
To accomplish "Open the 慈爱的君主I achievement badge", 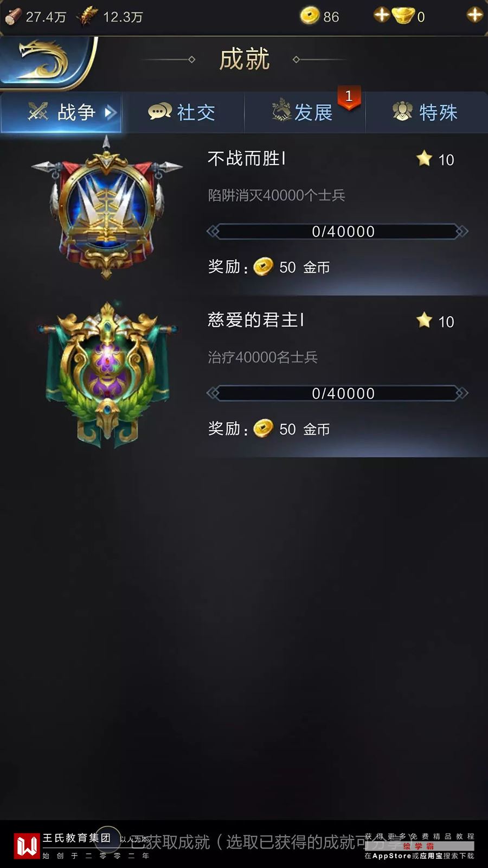I will [x=107, y=374].
